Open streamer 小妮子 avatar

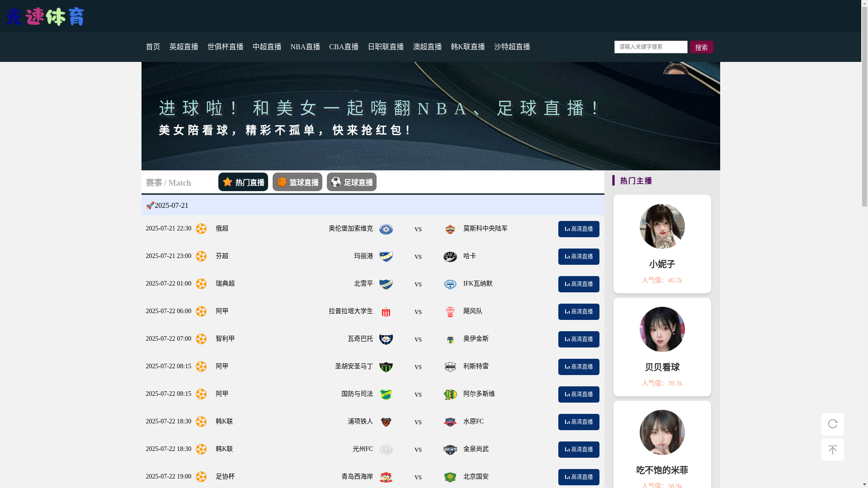[x=662, y=226]
